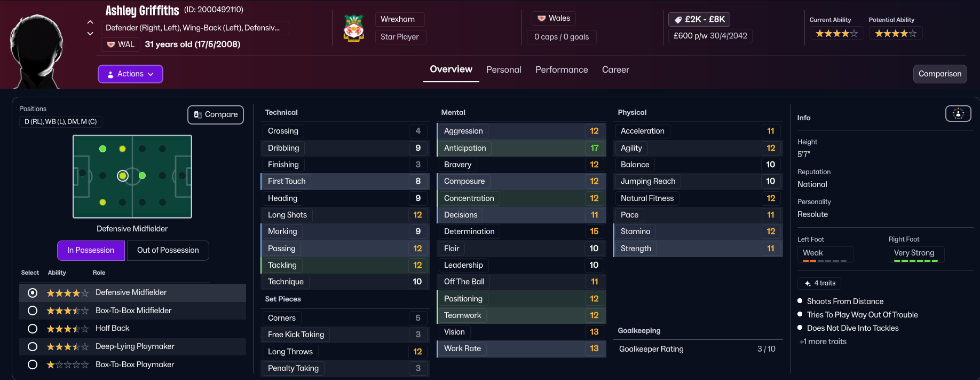Go to previous player with up chevron
This screenshot has width=980, height=380.
[x=90, y=22]
